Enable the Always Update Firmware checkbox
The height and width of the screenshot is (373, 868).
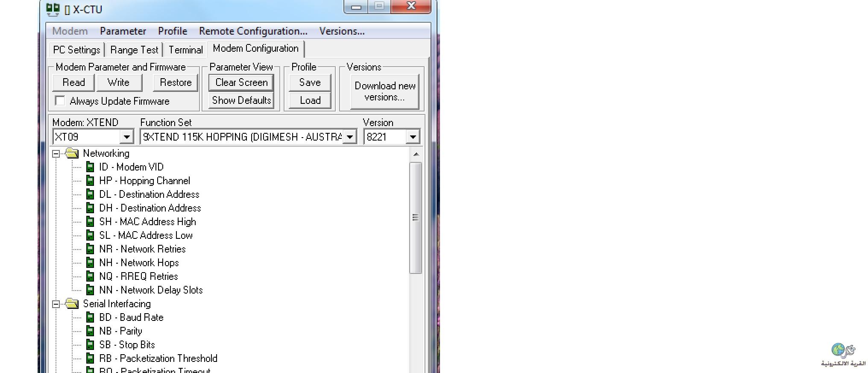click(60, 101)
